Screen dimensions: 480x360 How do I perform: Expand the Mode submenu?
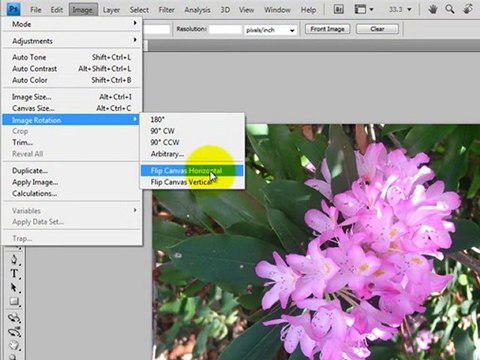(x=72, y=24)
